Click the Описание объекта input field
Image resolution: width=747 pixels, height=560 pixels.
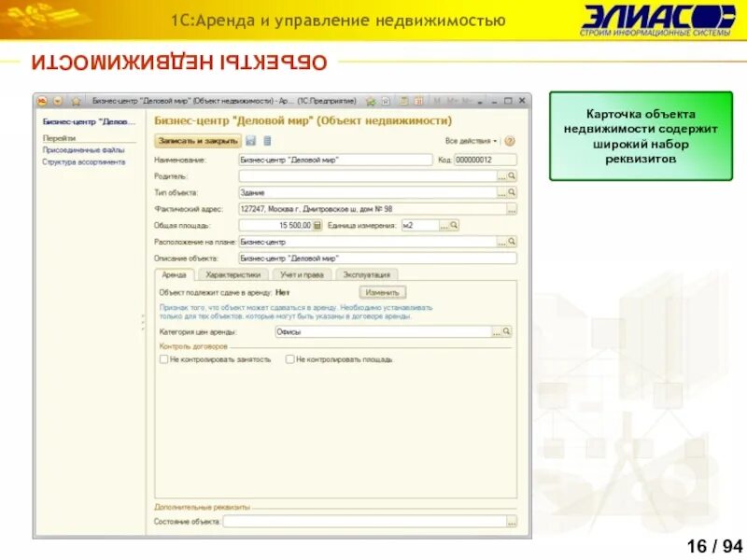click(x=377, y=259)
